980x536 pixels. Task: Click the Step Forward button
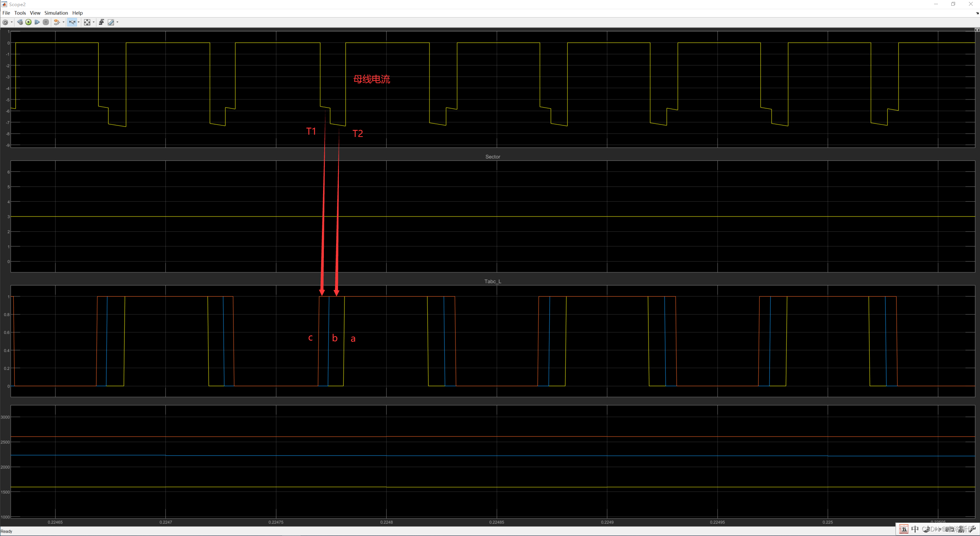[x=37, y=22]
